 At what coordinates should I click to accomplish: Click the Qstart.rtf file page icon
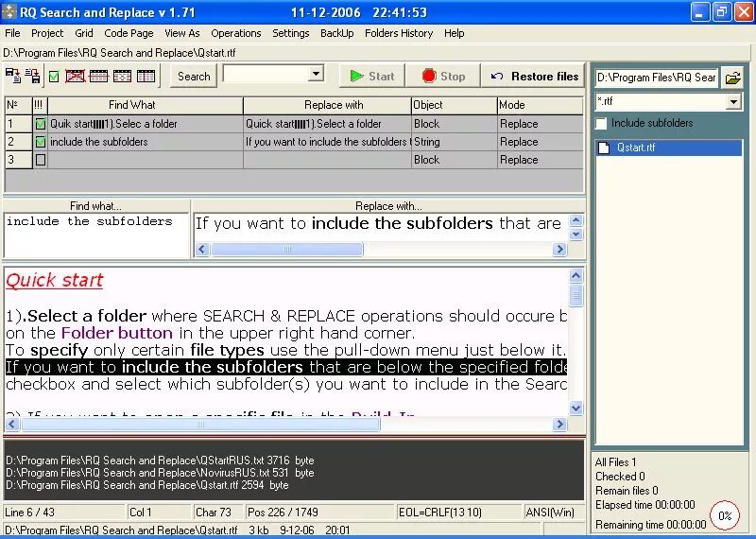pos(604,148)
